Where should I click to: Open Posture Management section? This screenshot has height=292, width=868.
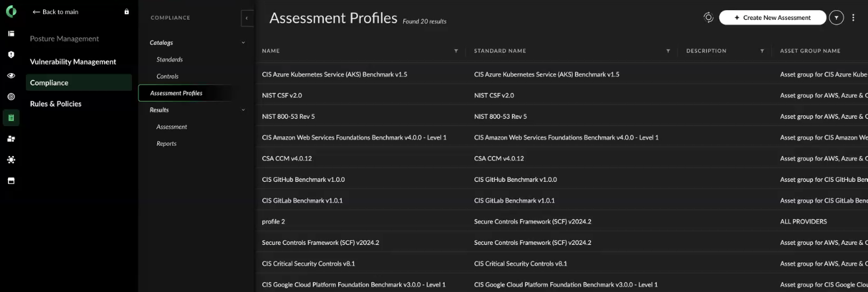[x=64, y=38]
